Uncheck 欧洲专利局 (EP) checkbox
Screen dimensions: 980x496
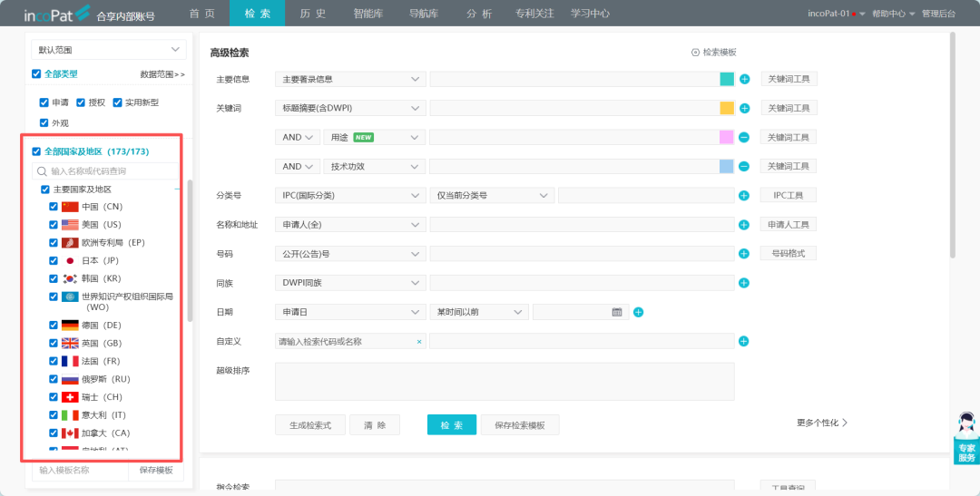click(54, 242)
